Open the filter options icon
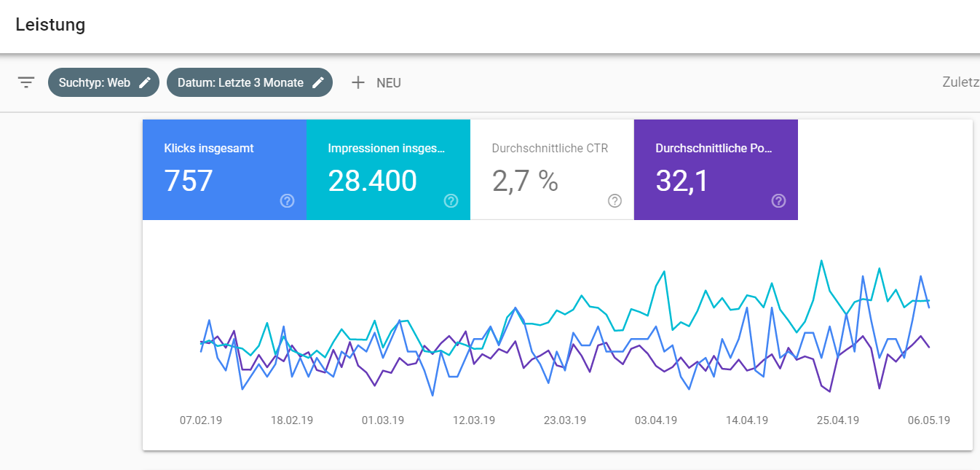 [26, 82]
